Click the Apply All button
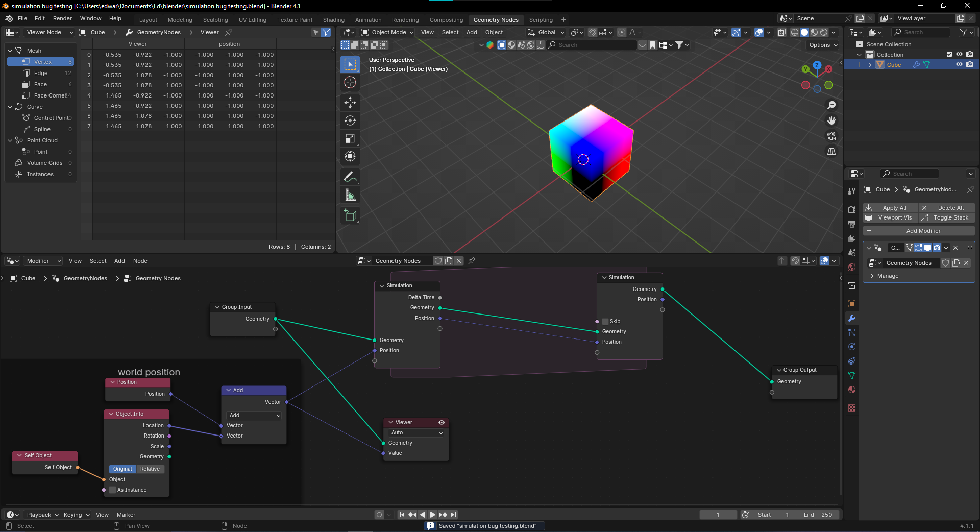 pos(890,208)
